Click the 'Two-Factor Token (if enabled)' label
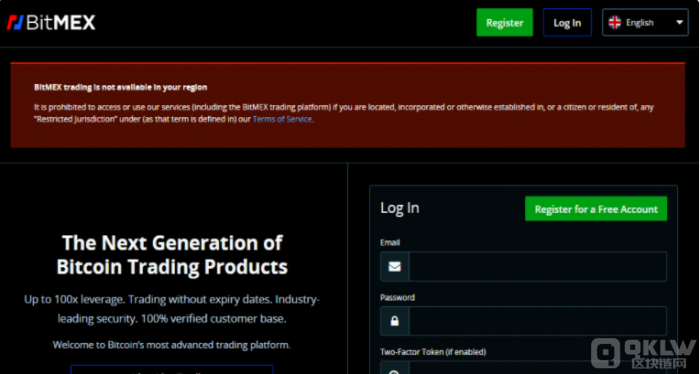The height and width of the screenshot is (374, 700). coord(433,352)
